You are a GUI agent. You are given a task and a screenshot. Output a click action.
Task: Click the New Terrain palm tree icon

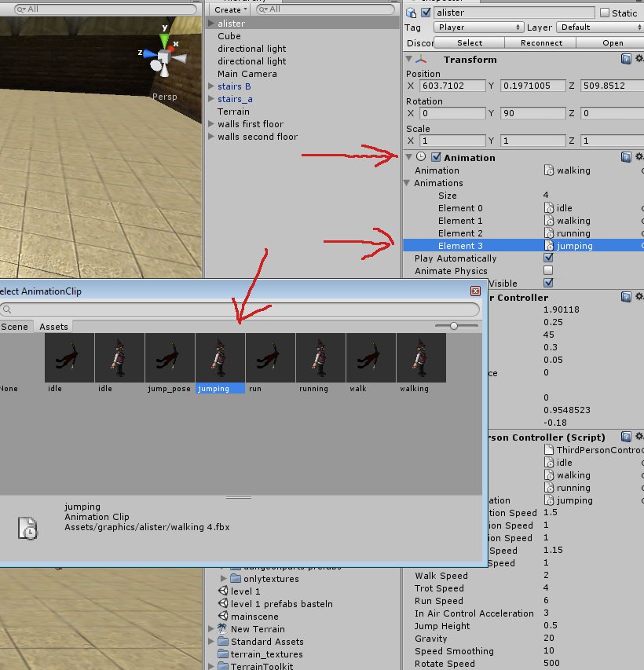pyautogui.click(x=223, y=629)
